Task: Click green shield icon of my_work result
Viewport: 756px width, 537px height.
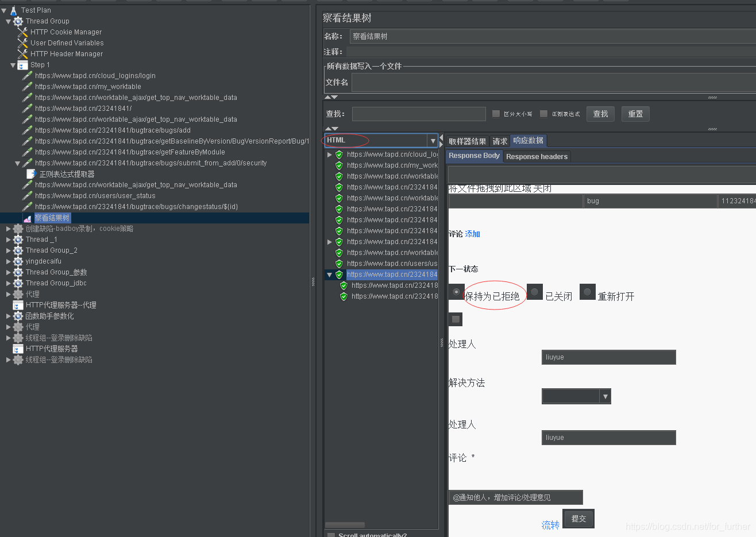Action: tap(339, 165)
